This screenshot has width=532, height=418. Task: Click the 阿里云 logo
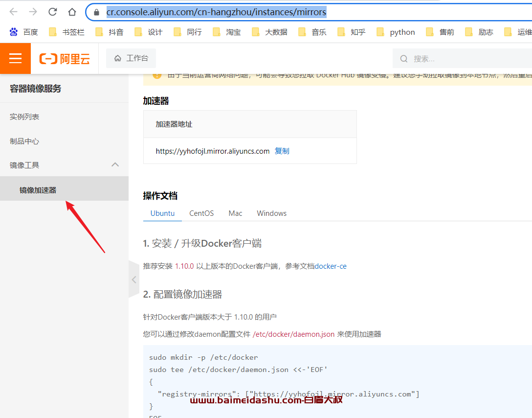click(x=65, y=59)
